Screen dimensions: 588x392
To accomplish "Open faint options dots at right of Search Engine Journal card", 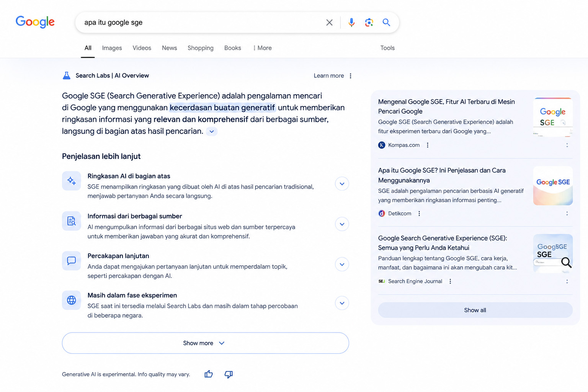I will 567,281.
